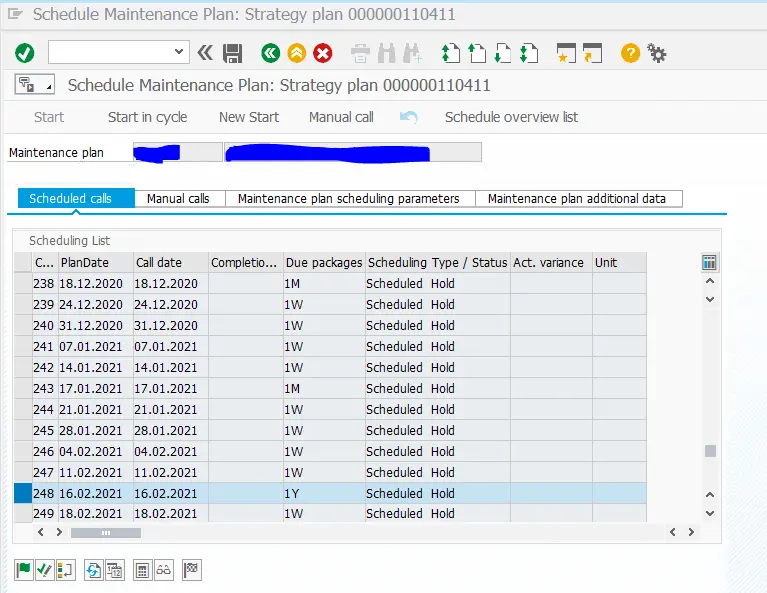Go to the previous page icon
The height and width of the screenshot is (593, 767).
pos(477,53)
